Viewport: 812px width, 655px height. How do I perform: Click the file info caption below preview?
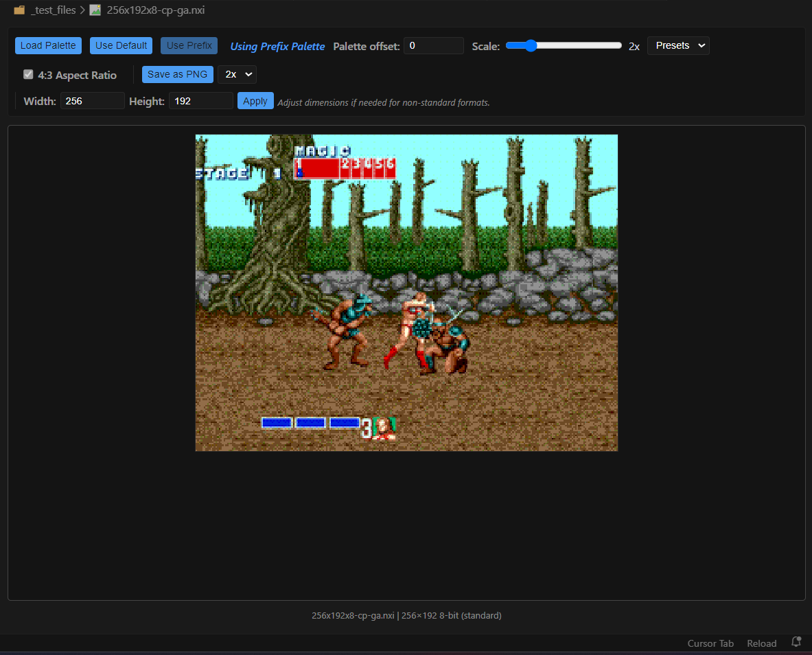click(406, 616)
